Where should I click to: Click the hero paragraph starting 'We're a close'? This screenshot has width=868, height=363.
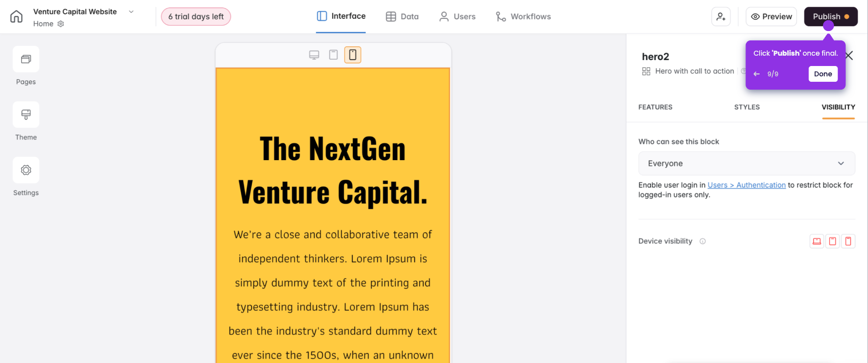[x=333, y=295]
